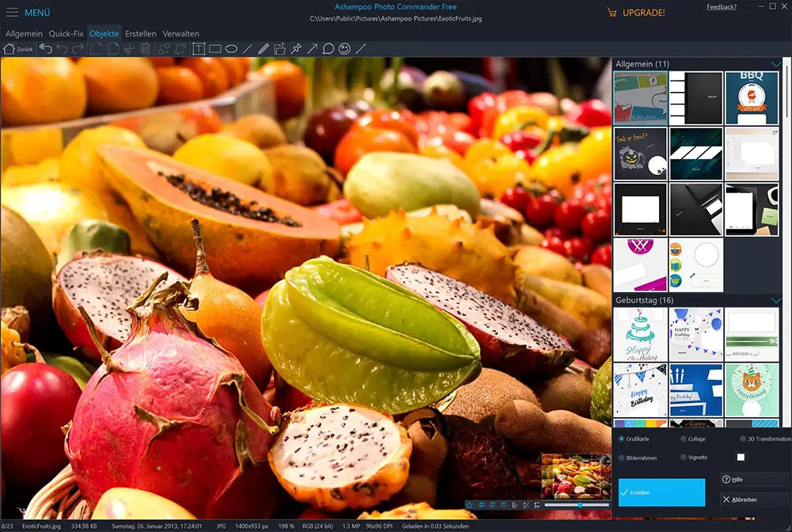Viewport: 792px width, 532px height.
Task: Select the text box tool
Action: (x=198, y=49)
